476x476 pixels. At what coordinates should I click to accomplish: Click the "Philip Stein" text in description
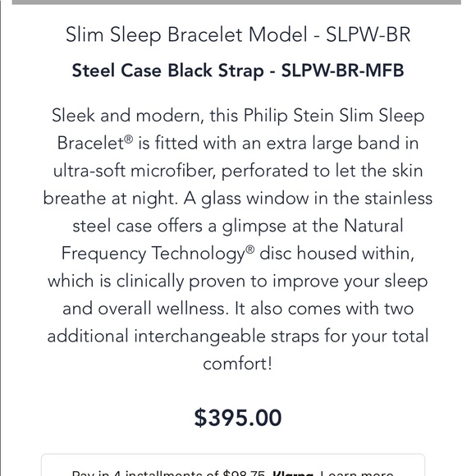coord(289,116)
